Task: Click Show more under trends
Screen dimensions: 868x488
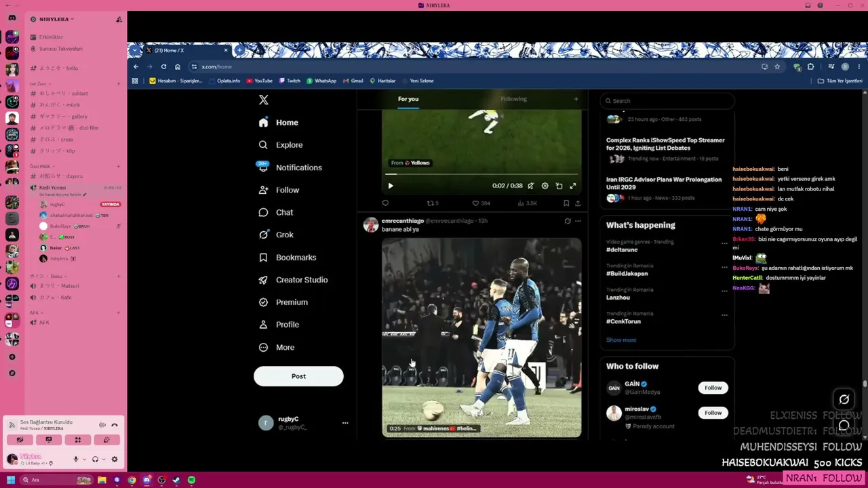Action: pos(621,340)
